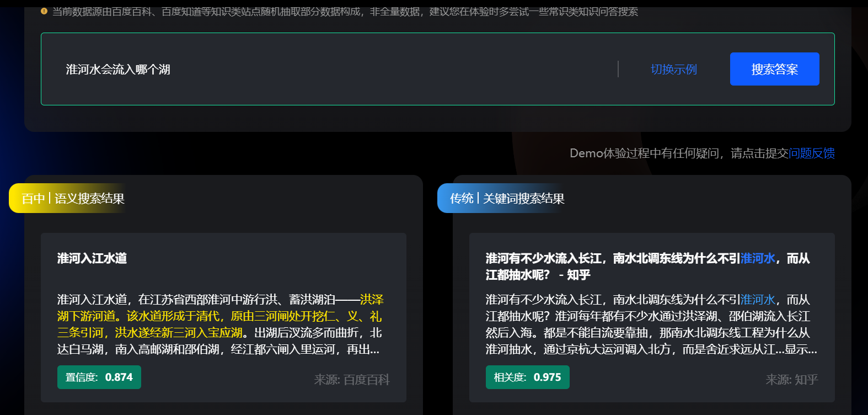This screenshot has height=415, width=868.
Task: Click the 置信度: 0.874 badge
Action: (99, 377)
